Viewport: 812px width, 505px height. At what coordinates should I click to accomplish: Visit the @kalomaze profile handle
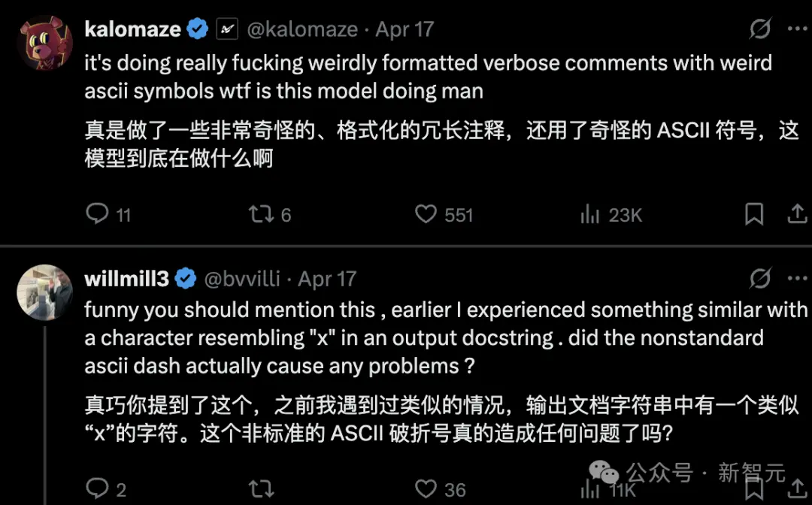click(x=301, y=29)
